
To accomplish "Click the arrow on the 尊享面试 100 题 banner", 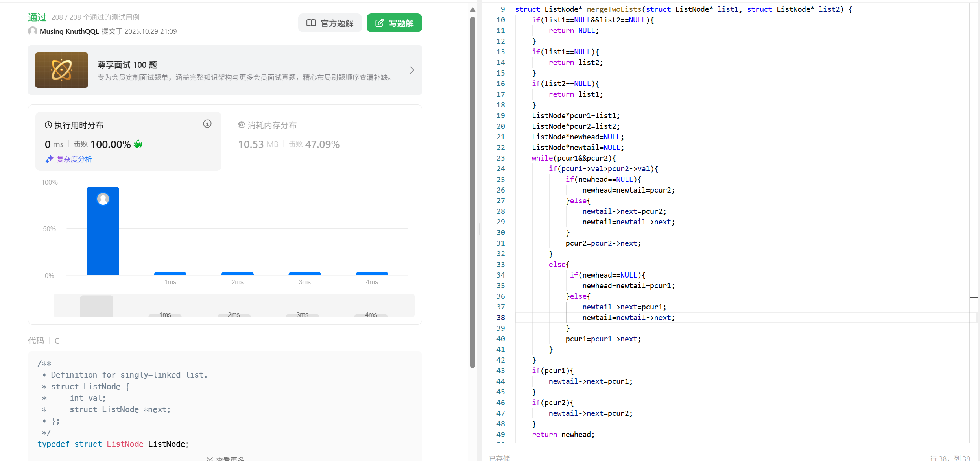I will 410,70.
